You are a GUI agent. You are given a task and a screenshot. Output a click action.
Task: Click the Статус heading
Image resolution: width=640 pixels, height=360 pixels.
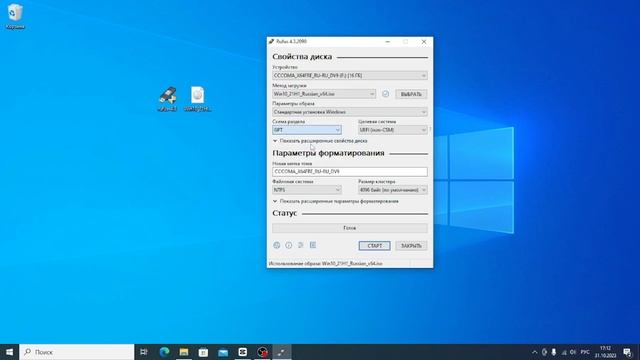click(284, 213)
